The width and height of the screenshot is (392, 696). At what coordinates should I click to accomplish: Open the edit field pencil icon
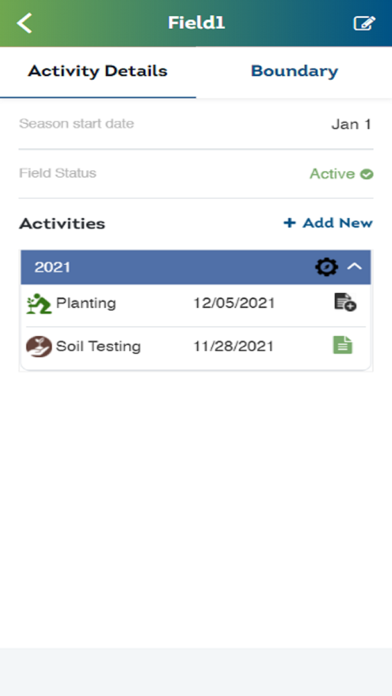tap(364, 23)
